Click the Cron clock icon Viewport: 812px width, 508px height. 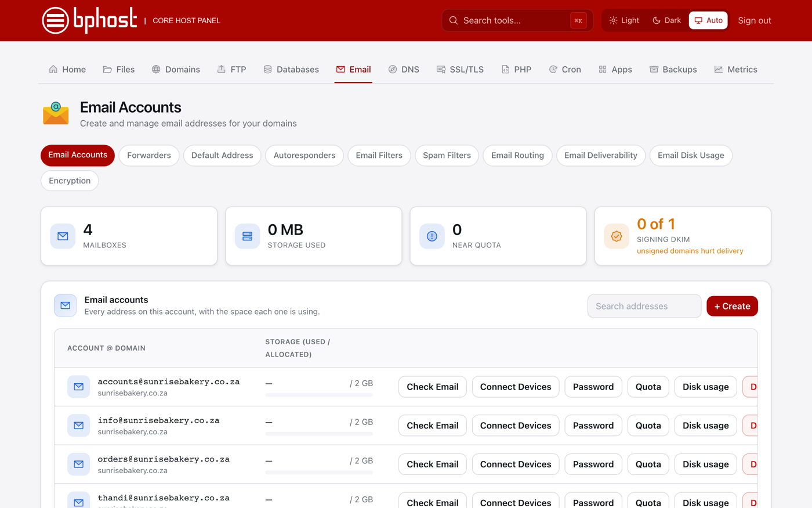coord(553,69)
